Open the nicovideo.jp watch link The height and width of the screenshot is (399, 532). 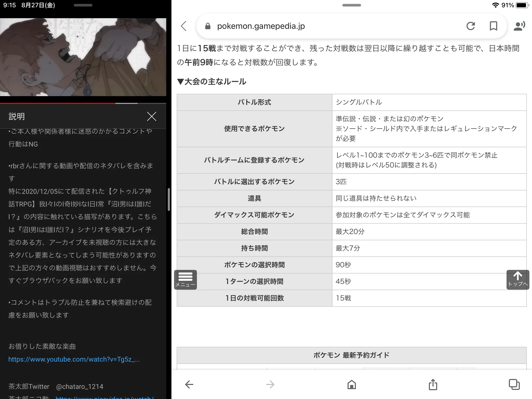[x=105, y=397]
